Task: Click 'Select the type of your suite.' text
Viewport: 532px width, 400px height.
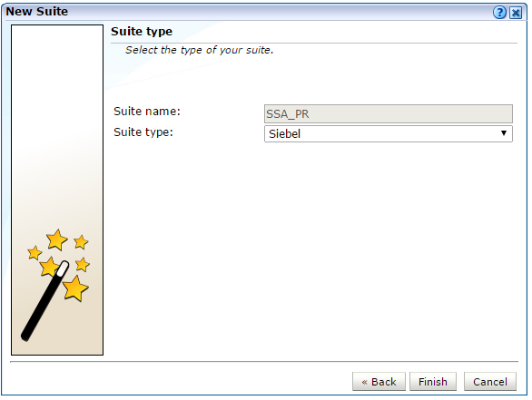Action: (199, 50)
